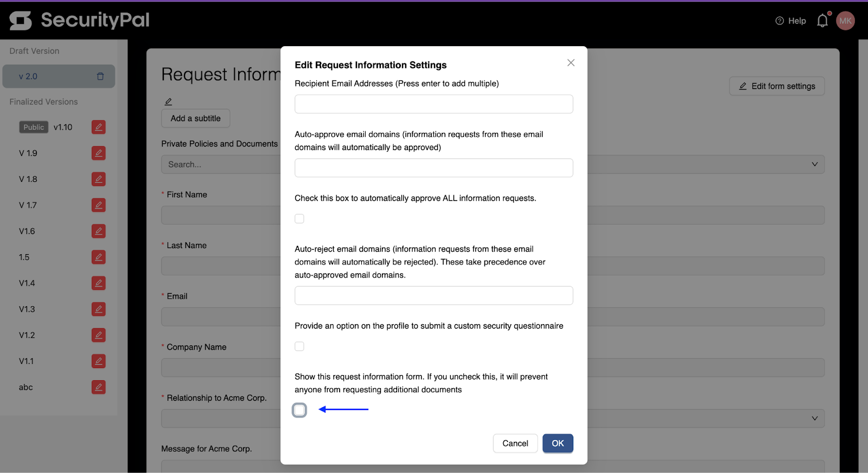The image size is (868, 473).
Task: Click edit icon for V1.2
Action: (x=99, y=335)
